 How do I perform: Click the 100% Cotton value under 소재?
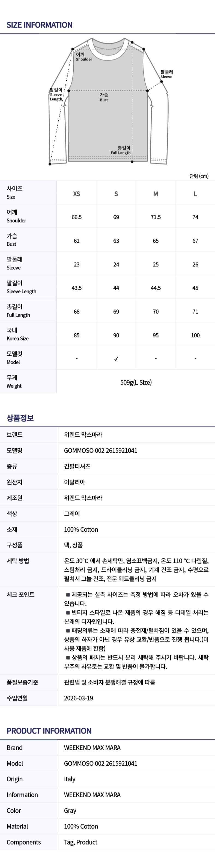(x=81, y=529)
